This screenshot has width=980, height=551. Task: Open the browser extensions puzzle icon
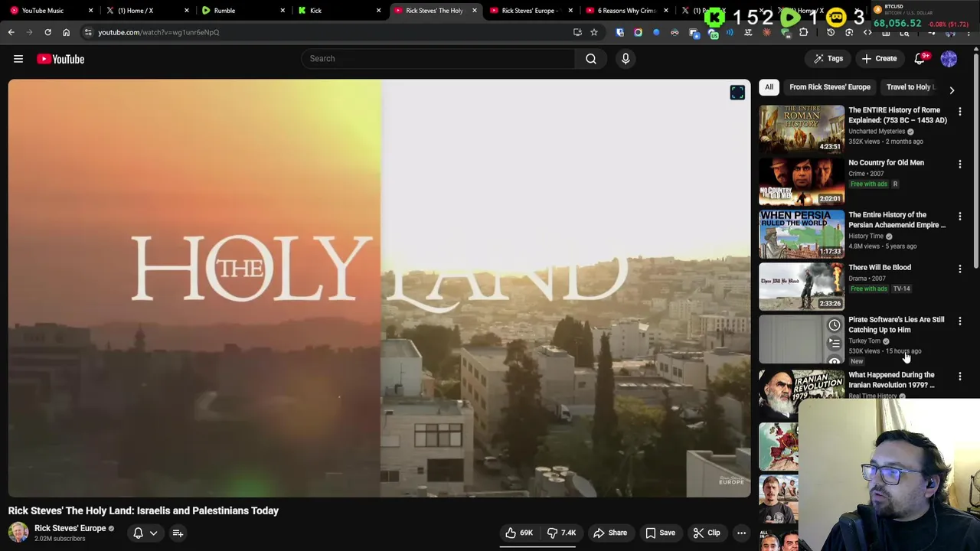coord(804,32)
